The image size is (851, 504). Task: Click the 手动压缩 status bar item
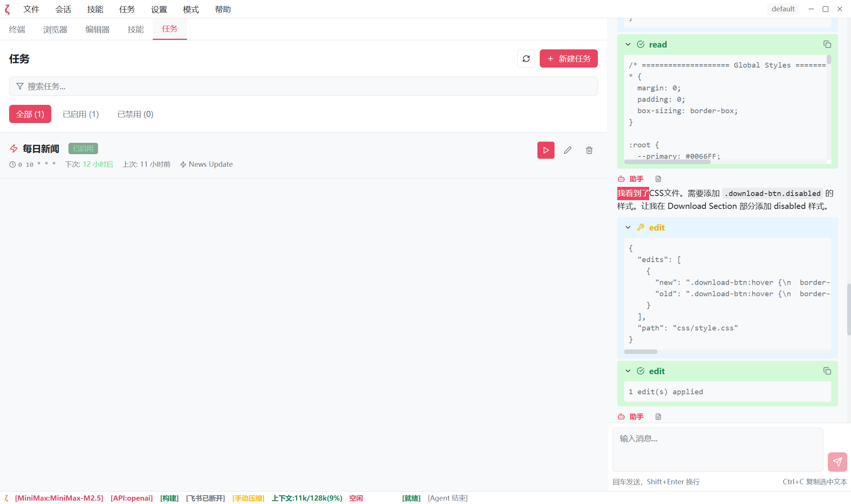tap(248, 498)
